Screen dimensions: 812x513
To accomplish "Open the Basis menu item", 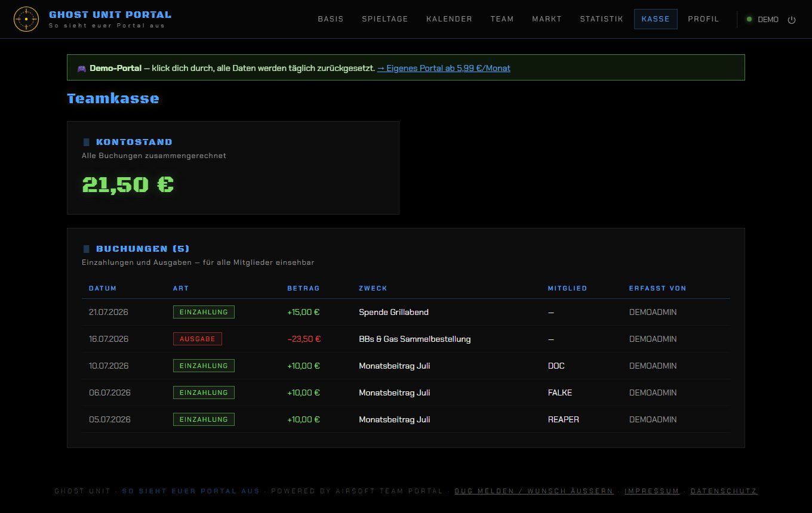I will 331,19.
